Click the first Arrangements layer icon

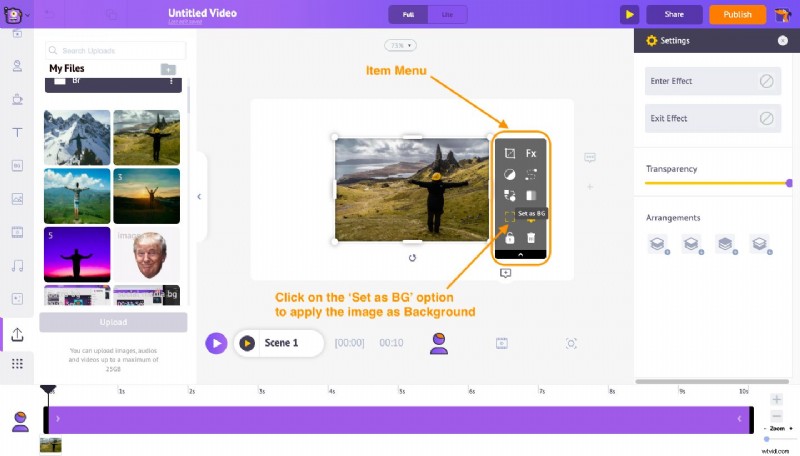tap(657, 244)
